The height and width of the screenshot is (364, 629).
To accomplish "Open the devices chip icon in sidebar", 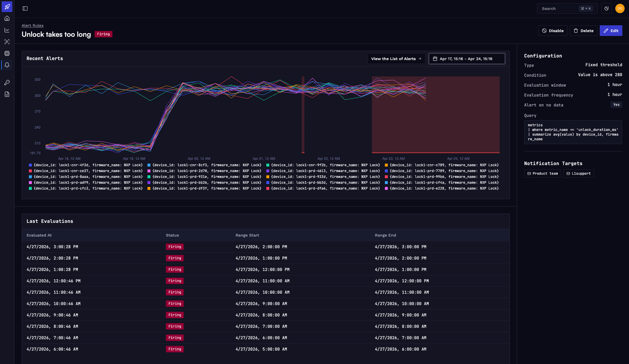I will pyautogui.click(x=7, y=53).
